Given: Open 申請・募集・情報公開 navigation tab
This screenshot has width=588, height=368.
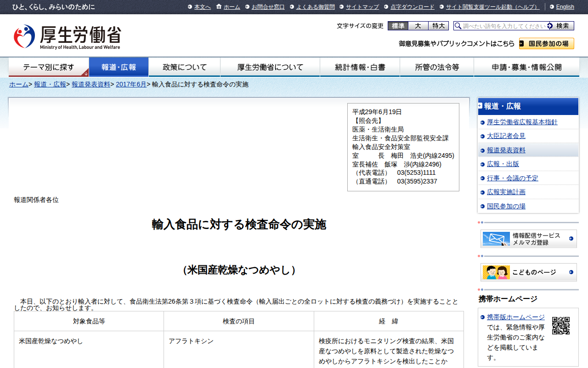Looking at the screenshot, I should click(526, 67).
